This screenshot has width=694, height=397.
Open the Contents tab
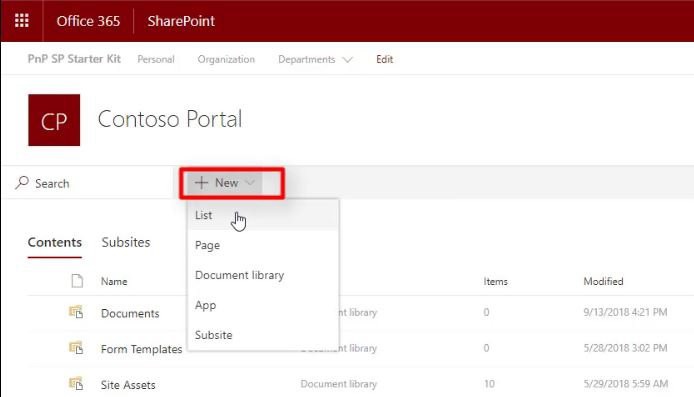click(54, 243)
